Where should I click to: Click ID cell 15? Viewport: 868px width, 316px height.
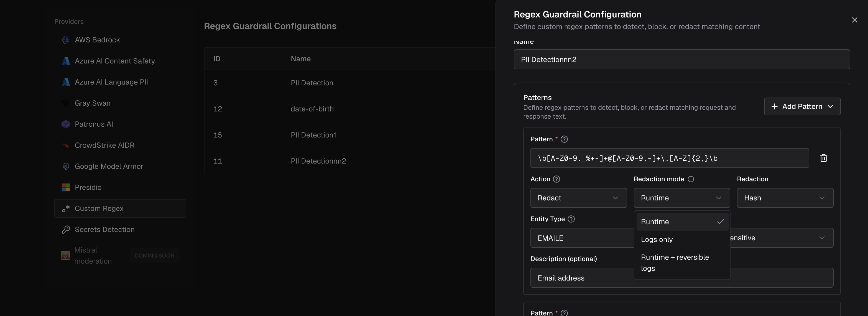point(218,135)
